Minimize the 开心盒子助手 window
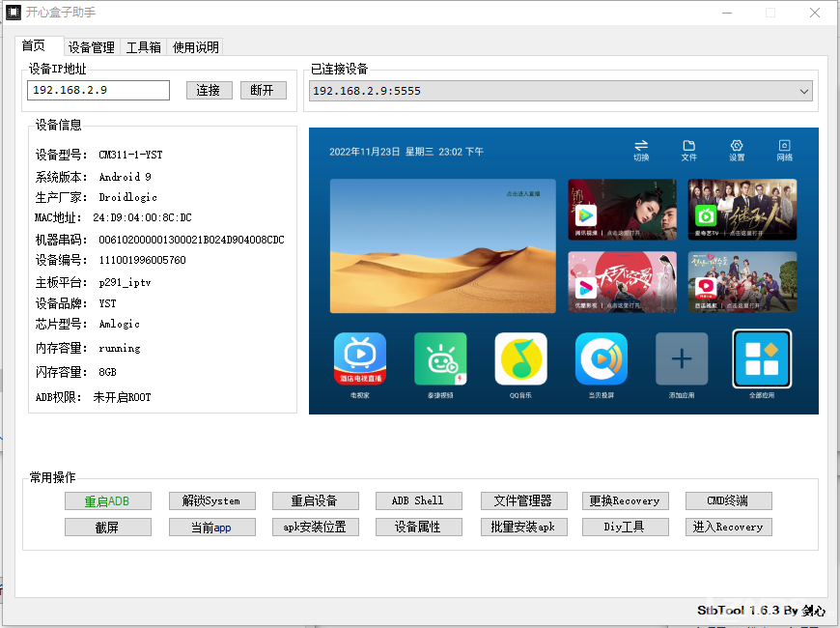Viewport: 840px width, 628px height. tap(727, 13)
